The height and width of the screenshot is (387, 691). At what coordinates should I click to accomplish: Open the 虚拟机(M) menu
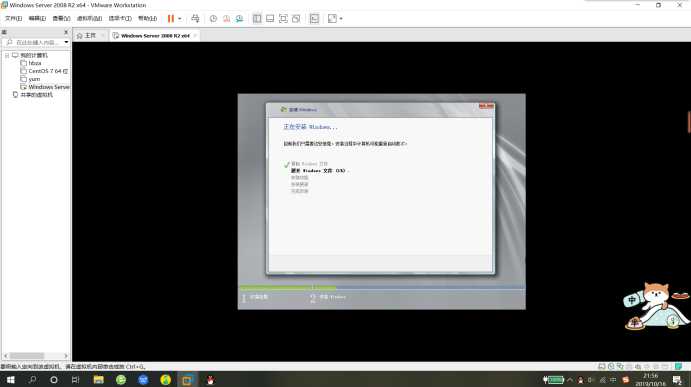click(x=89, y=19)
